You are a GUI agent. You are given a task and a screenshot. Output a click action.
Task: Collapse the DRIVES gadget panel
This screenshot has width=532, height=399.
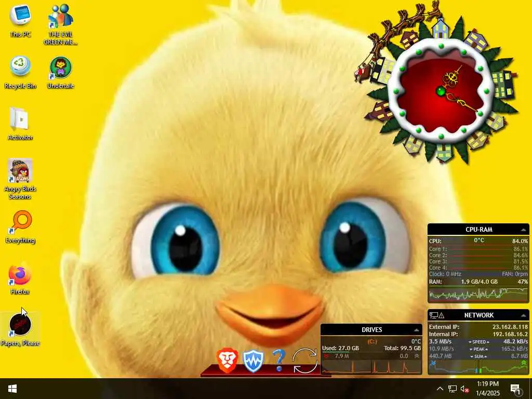pyautogui.click(x=416, y=330)
